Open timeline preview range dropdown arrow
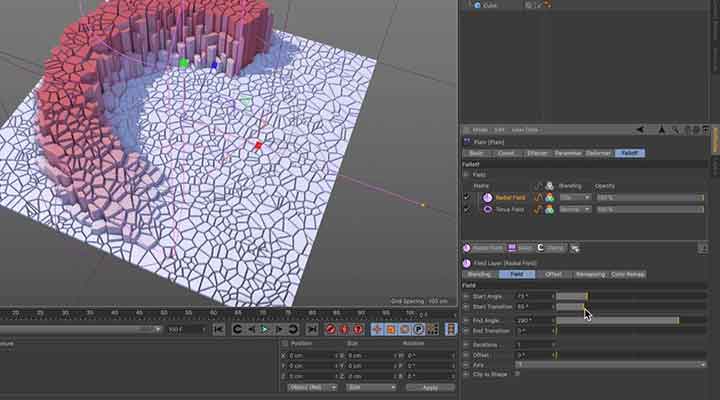720x400 pixels. [158, 329]
